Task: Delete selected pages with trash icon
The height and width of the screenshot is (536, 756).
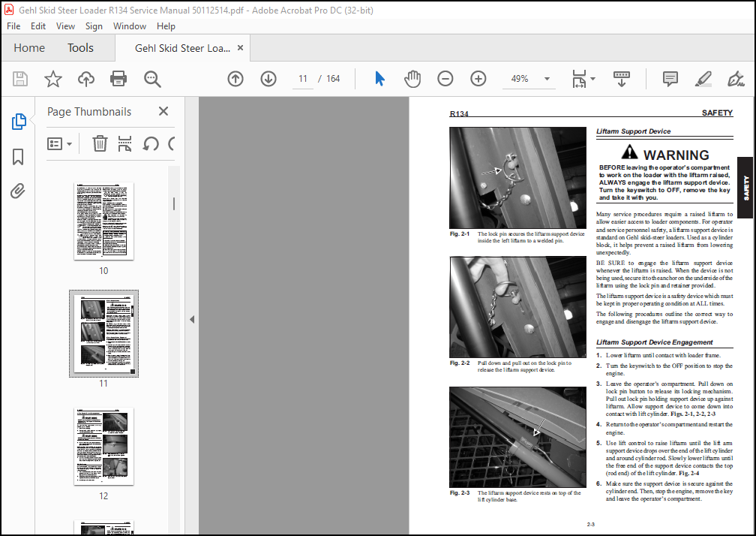Action: [x=100, y=143]
